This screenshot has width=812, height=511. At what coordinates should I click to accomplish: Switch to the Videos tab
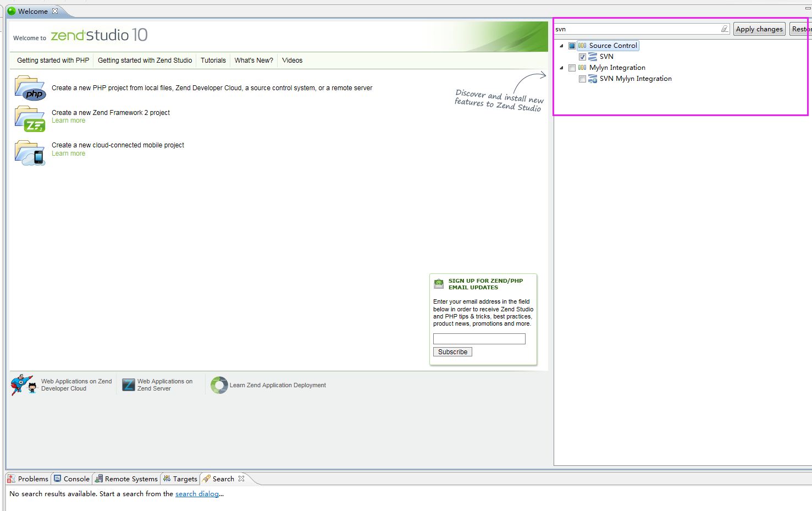292,61
